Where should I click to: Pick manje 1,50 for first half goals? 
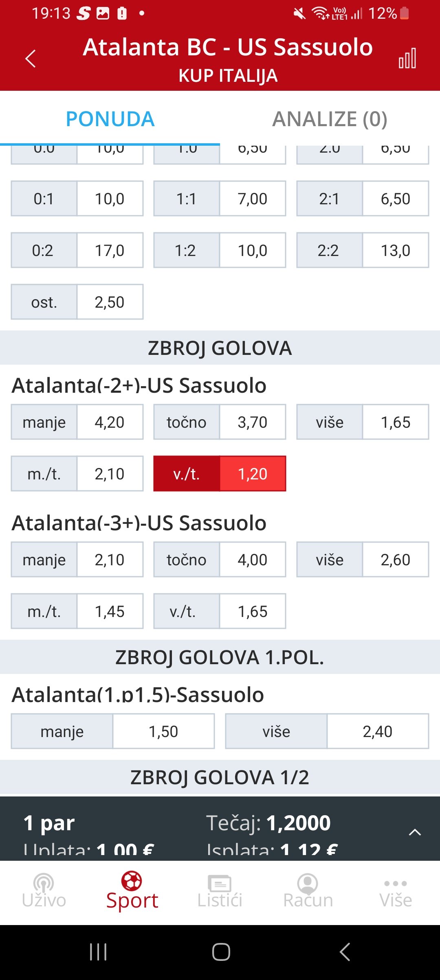(113, 731)
